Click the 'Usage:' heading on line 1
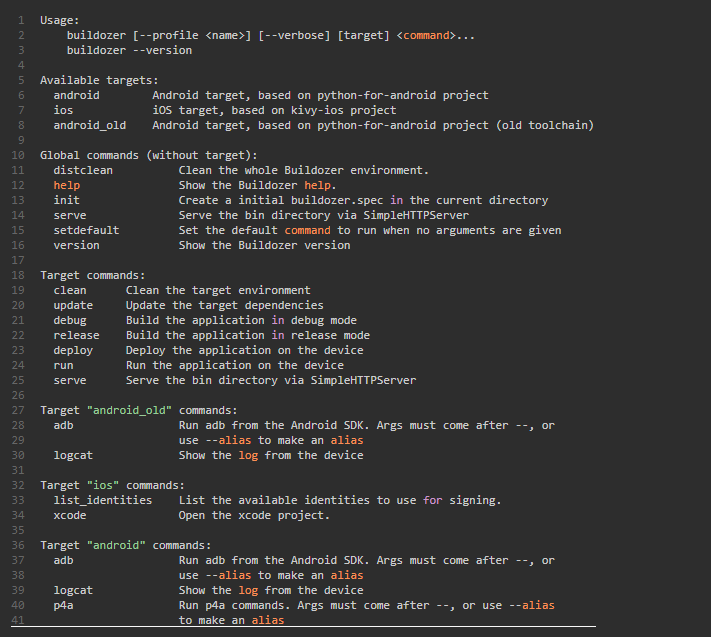This screenshot has height=637, width=711. pyautogui.click(x=59, y=20)
